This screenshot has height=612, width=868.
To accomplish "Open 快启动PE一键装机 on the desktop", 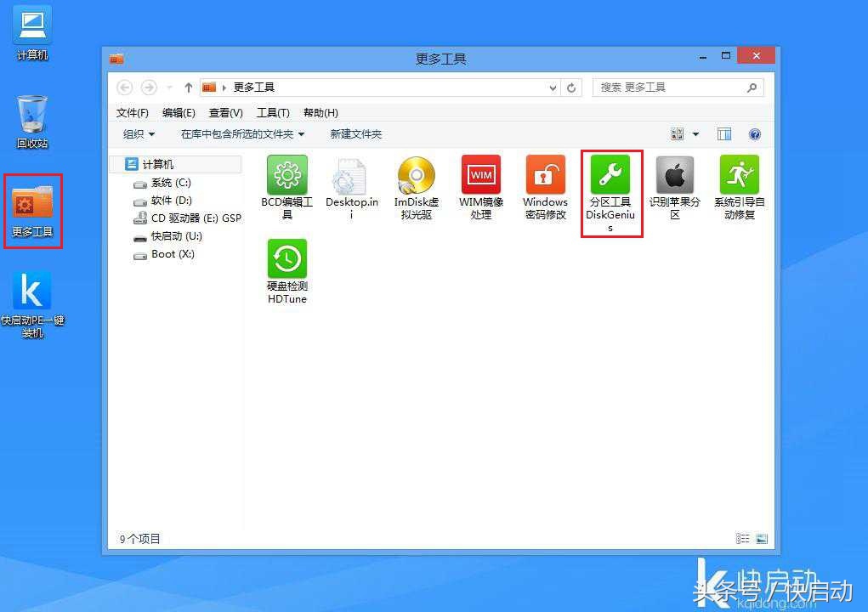I will coord(31,302).
